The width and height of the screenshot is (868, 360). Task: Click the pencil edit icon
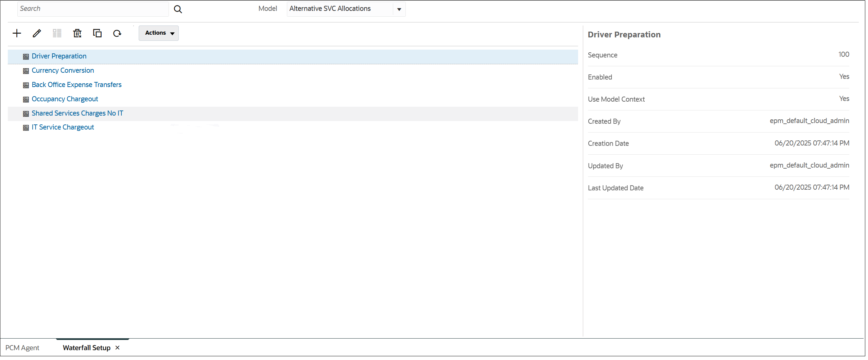click(x=37, y=33)
